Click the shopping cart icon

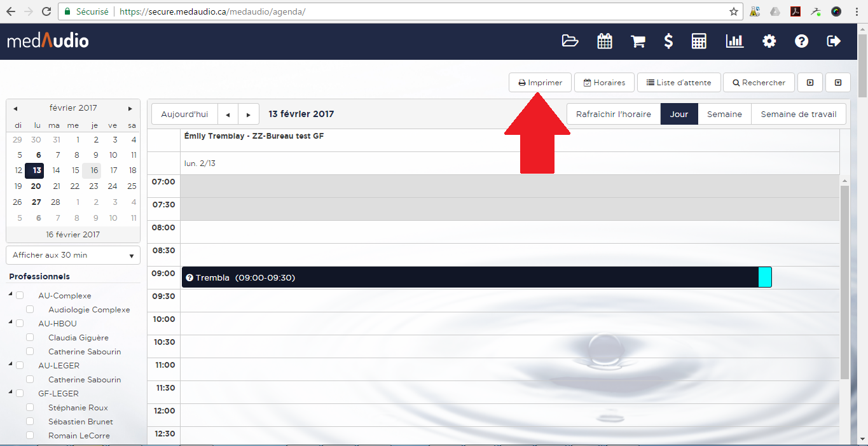pyautogui.click(x=638, y=41)
